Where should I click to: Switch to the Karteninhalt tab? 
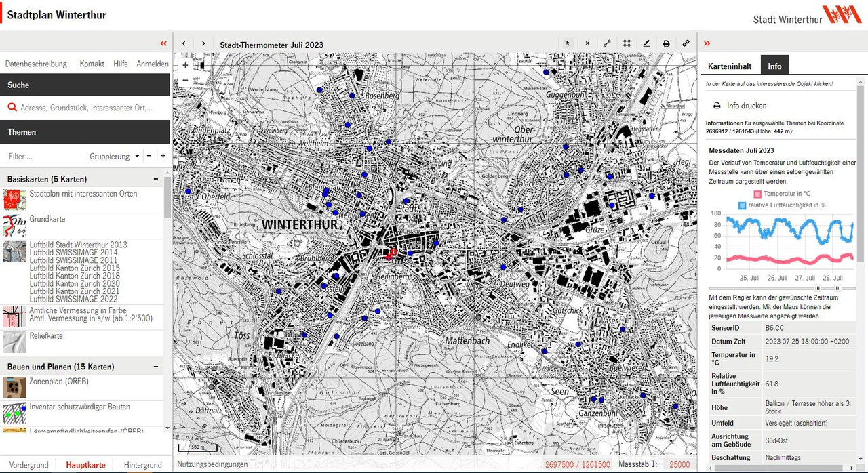[730, 66]
